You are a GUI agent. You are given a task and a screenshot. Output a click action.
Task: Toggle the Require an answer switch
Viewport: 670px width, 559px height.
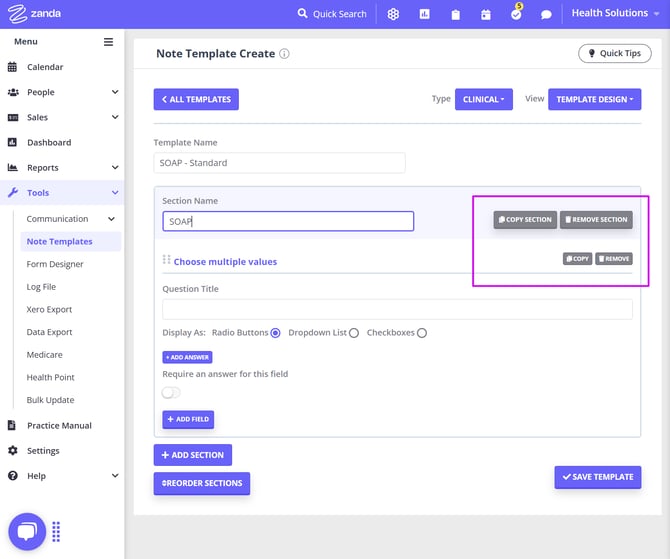click(x=171, y=393)
